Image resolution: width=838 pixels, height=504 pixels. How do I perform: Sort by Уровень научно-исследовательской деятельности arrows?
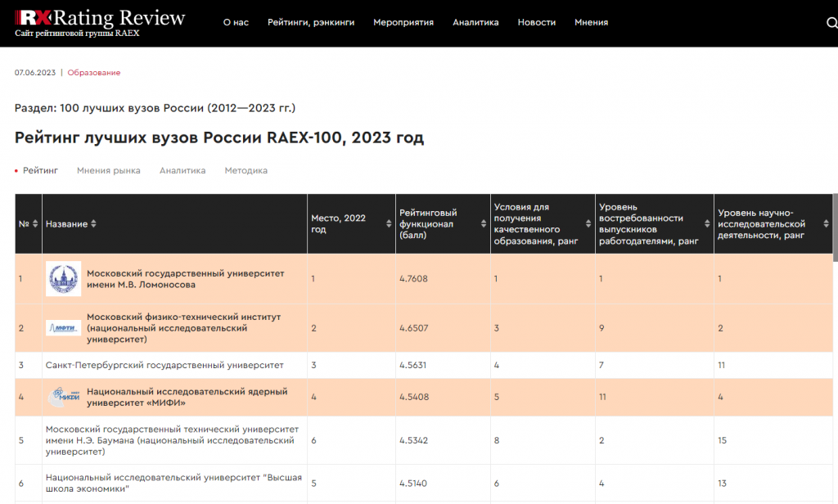pos(827,223)
